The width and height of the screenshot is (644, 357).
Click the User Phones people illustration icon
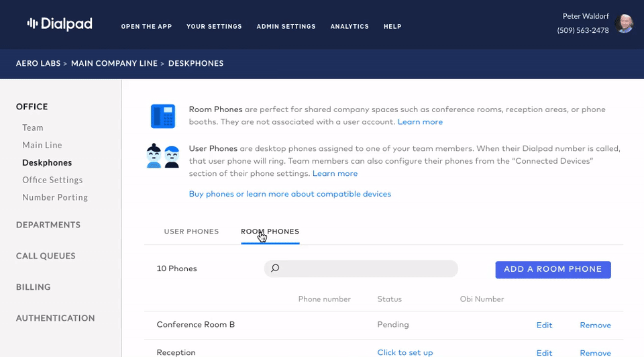point(163,156)
